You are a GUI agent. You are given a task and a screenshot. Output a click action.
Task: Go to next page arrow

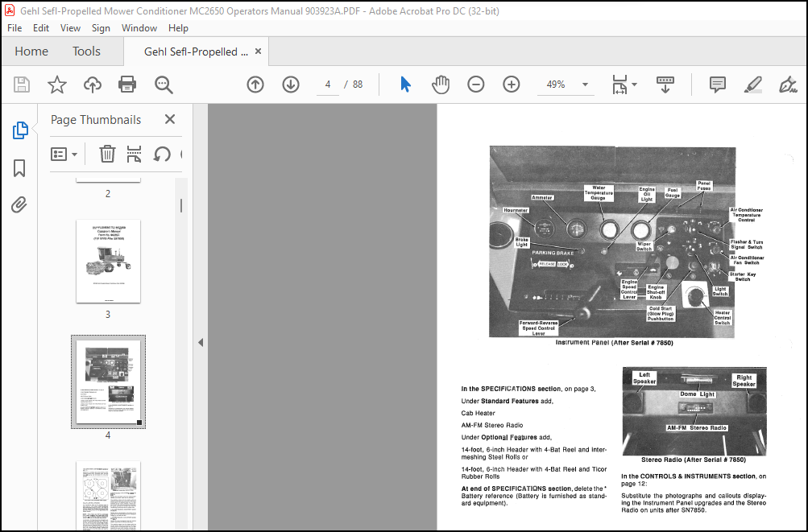(x=291, y=85)
